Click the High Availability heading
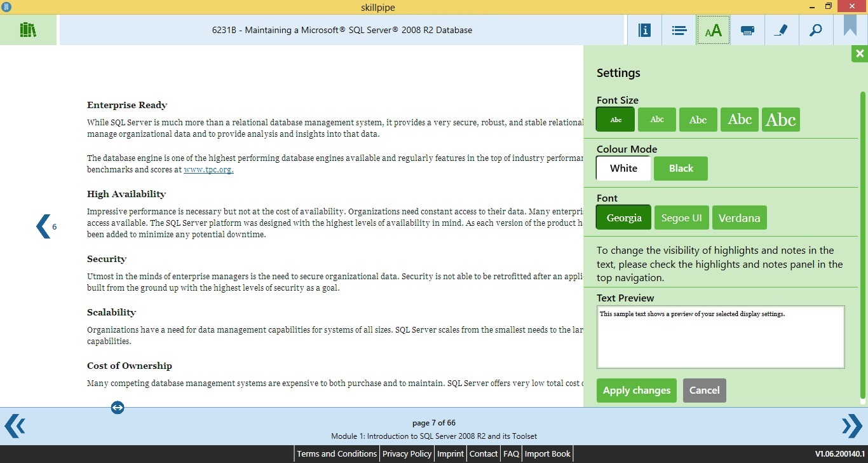Viewport: 868px width, 463px height. pyautogui.click(x=126, y=194)
